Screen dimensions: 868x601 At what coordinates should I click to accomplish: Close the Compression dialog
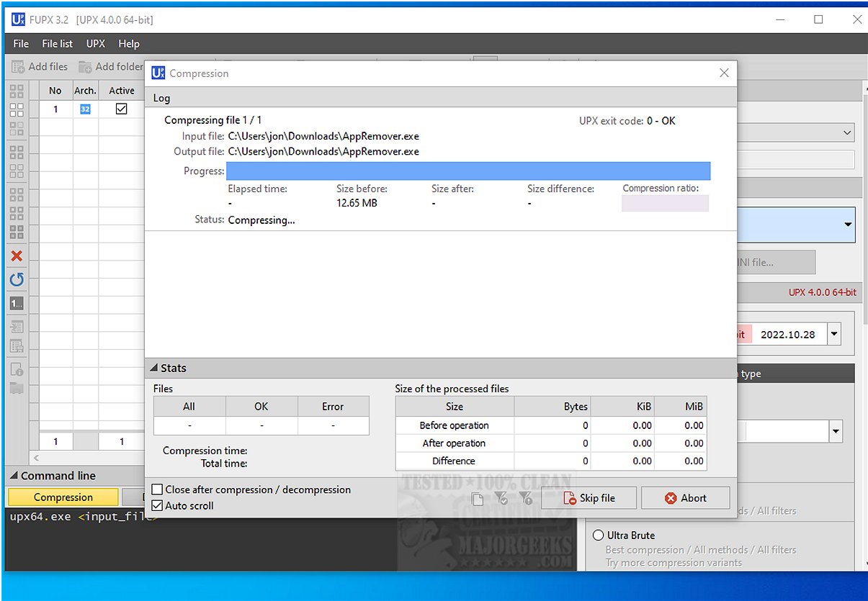pos(724,73)
